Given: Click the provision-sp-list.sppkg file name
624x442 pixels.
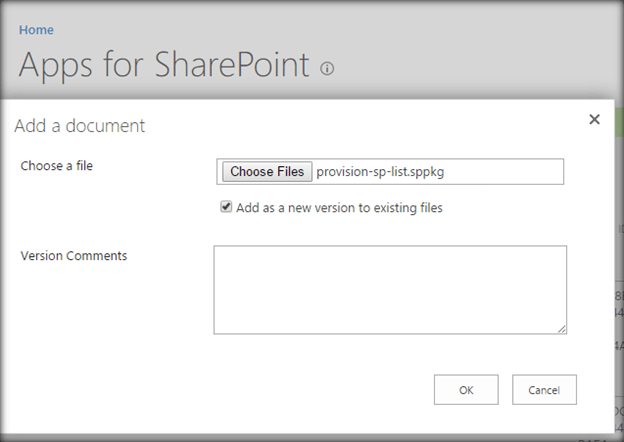Looking at the screenshot, I should pos(379,172).
